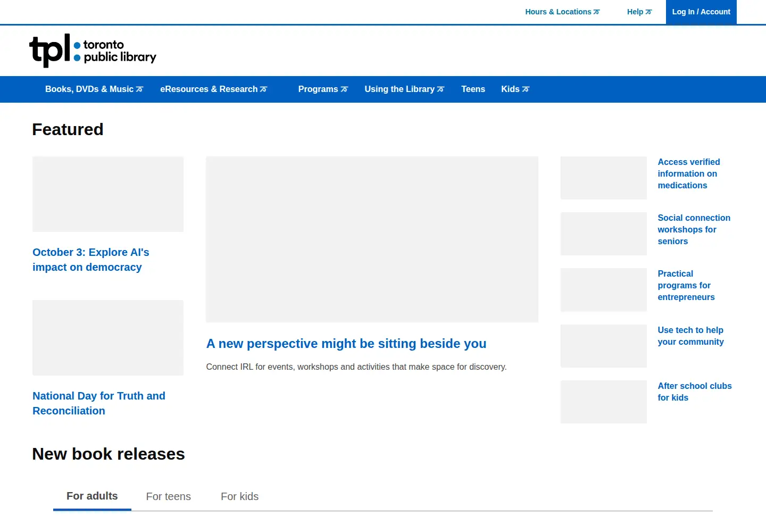Open 'A new perspective might be sitting beside you'
Screen dimensions: 766x532
pos(346,344)
